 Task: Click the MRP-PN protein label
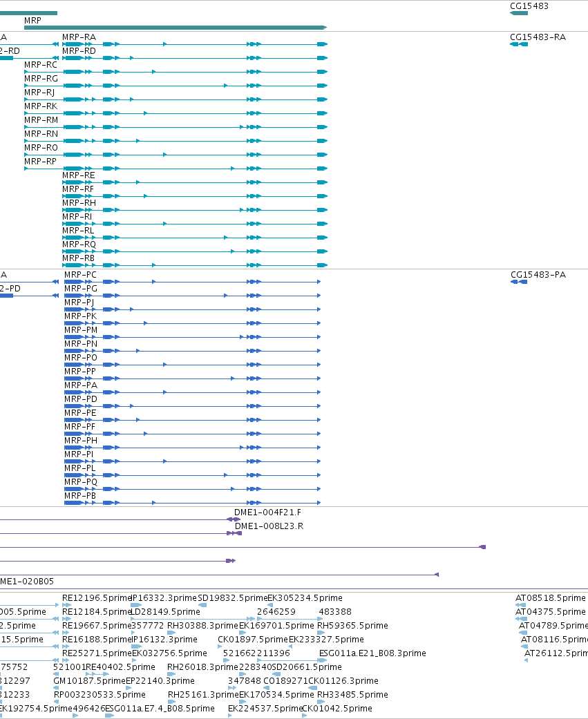[x=81, y=343]
